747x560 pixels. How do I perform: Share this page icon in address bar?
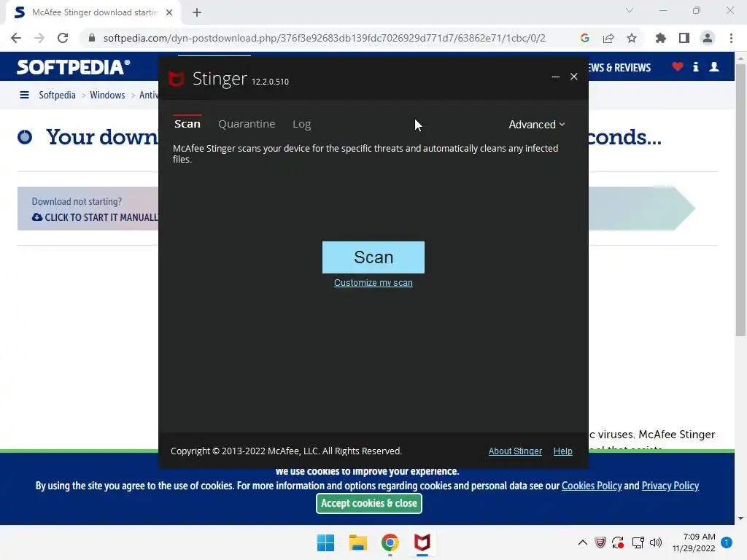pos(608,38)
